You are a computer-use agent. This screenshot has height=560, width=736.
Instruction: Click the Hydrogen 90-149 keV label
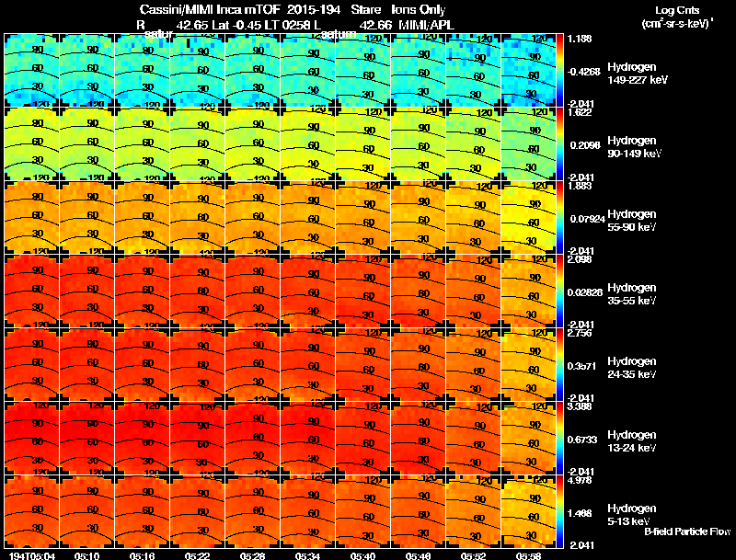635,147
